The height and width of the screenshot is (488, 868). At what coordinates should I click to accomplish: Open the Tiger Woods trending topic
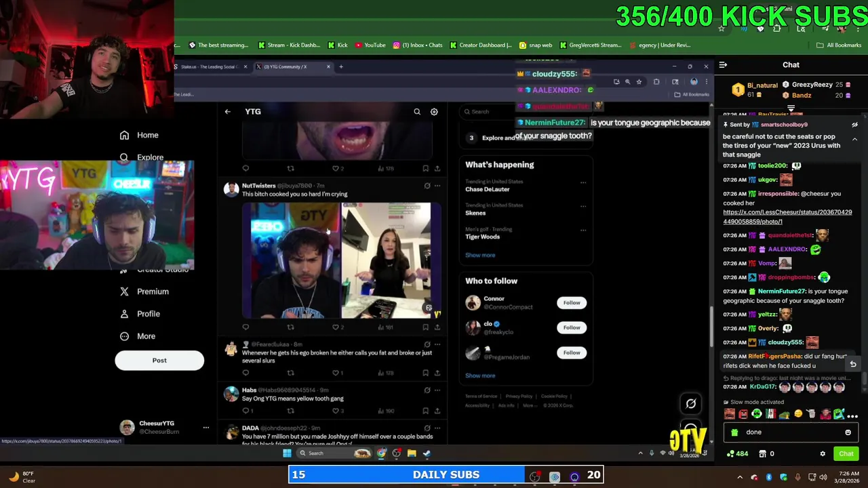pyautogui.click(x=482, y=237)
